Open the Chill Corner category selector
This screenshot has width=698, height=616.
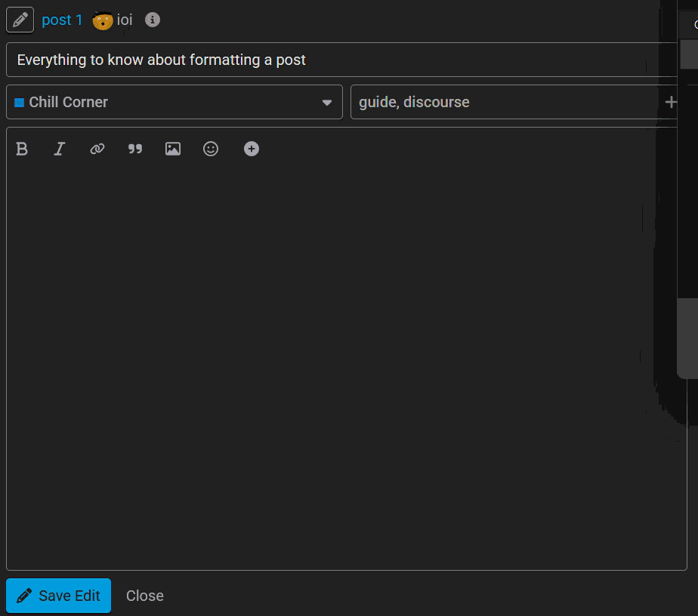point(174,102)
